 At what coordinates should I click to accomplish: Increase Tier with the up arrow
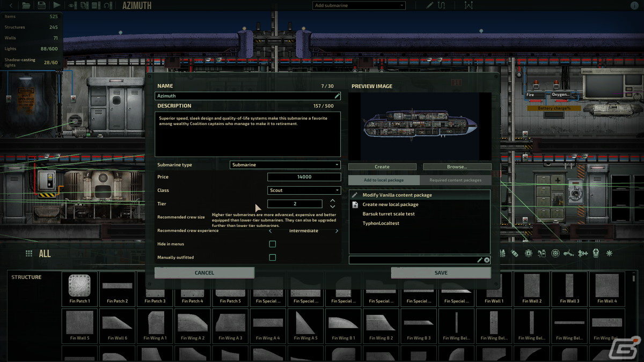333,201
